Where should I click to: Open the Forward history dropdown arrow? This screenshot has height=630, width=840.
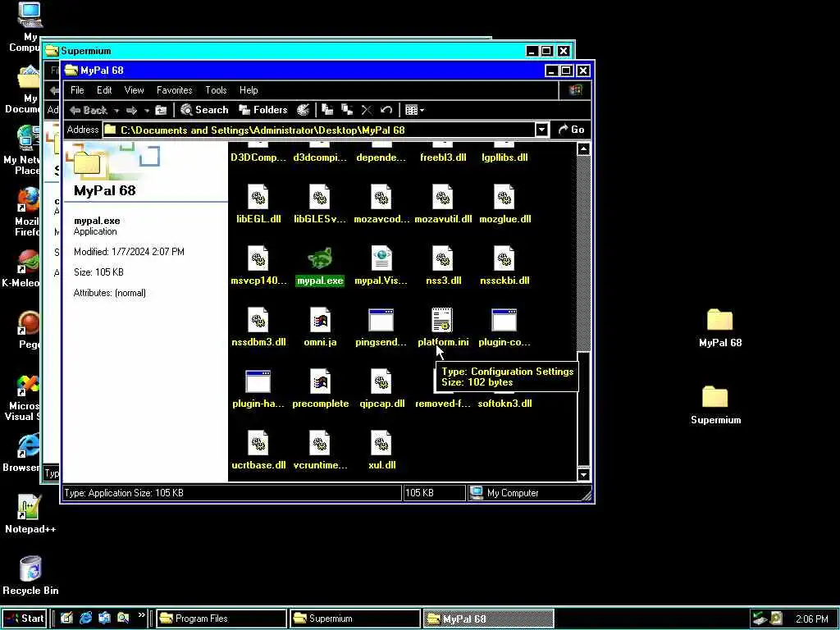coord(146,111)
